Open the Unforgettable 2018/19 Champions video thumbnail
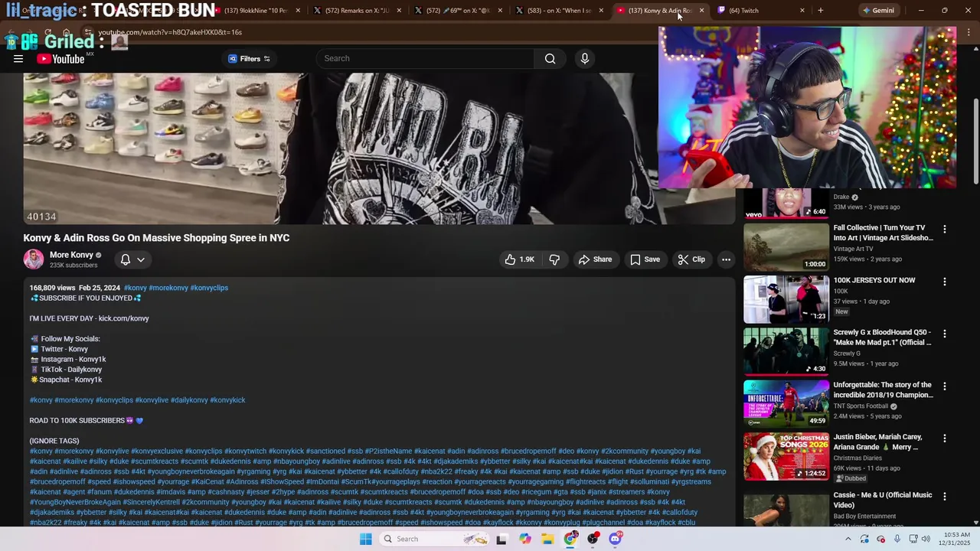The image size is (980, 551). [x=786, y=403]
